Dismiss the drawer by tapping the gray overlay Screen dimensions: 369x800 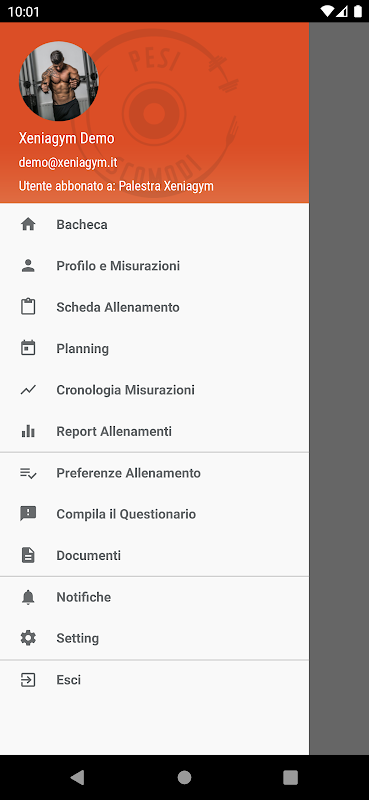pyautogui.click(x=339, y=388)
